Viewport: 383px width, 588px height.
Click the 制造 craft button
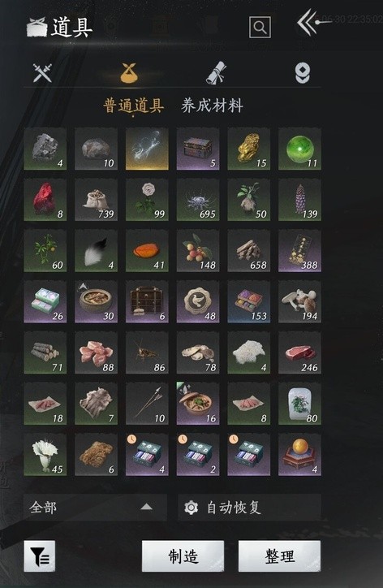pos(183,556)
